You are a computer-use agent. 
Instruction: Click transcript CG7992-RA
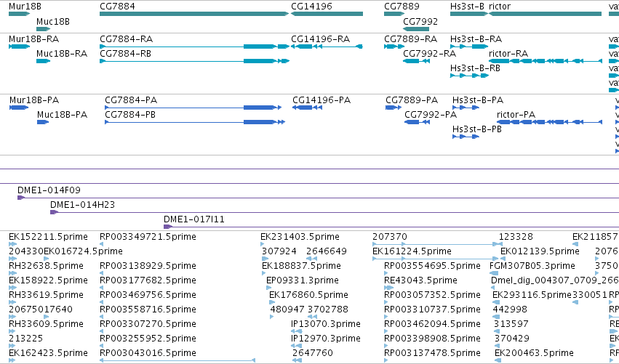point(429,54)
